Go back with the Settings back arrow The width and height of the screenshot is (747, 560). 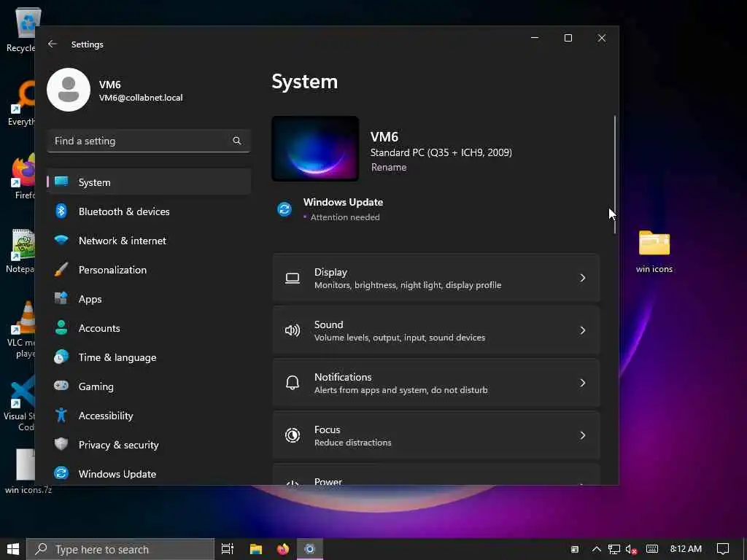click(53, 44)
